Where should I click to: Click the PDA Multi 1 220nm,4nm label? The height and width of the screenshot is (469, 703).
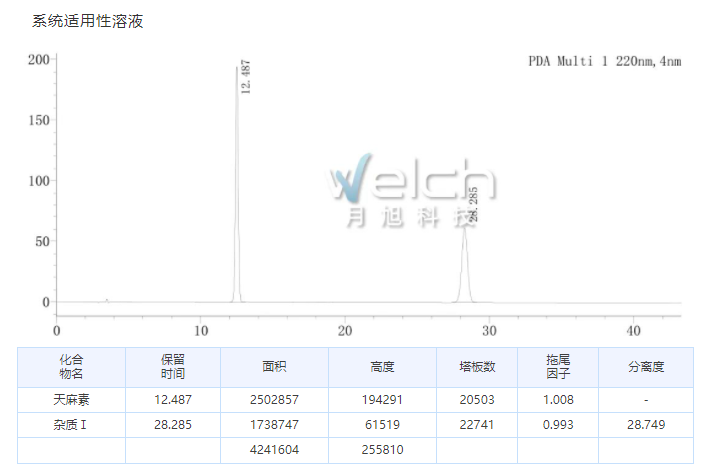(x=605, y=61)
